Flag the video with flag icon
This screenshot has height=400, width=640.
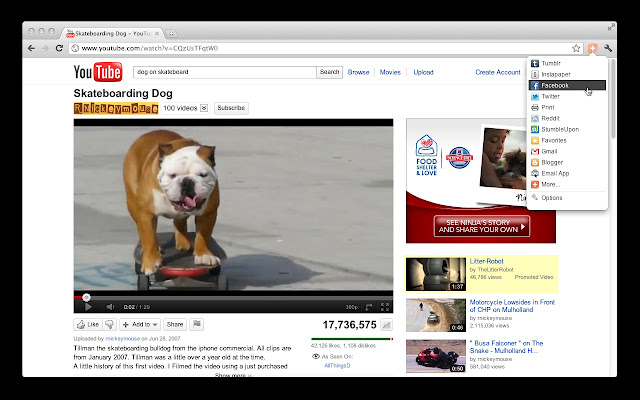(x=197, y=324)
